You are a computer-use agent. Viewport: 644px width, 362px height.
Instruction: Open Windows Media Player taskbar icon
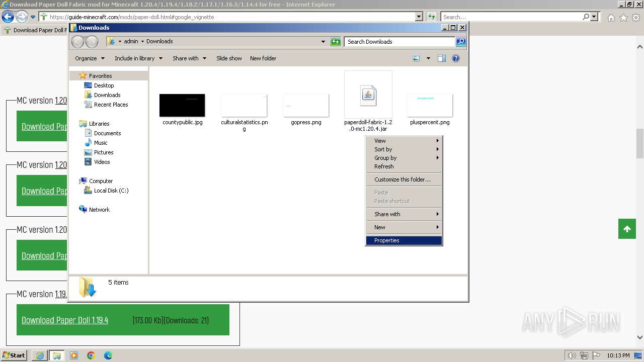pos(74,355)
